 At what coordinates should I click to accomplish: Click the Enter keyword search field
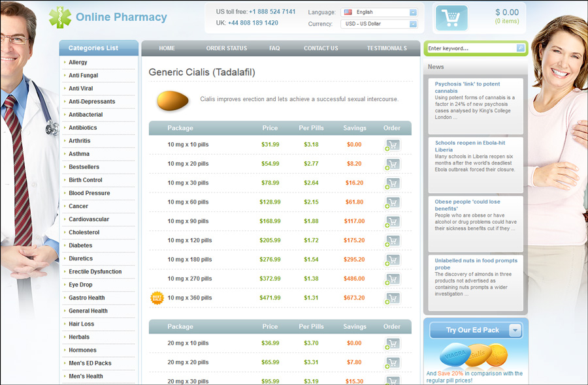pyautogui.click(x=472, y=48)
